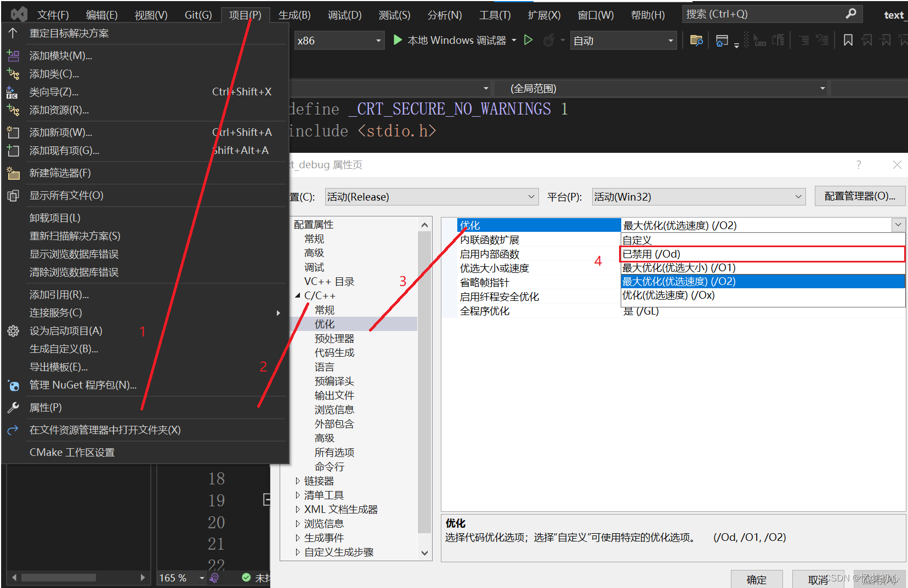Open the 活动(Win32) platform combo box
The image size is (908, 588).
pos(699,197)
